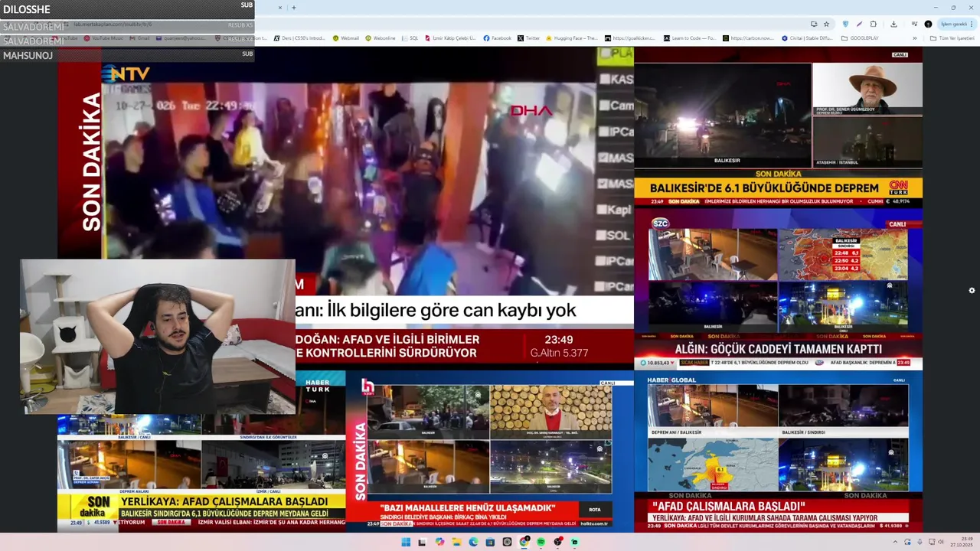Screen dimensions: 980x551
Task: Open the Chrome profile avatar
Action: coord(928,24)
